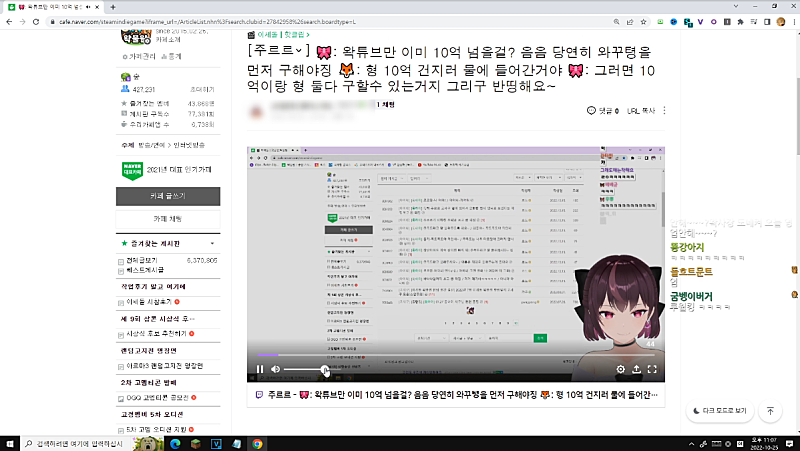
Task: Click the NAVER 대표카페 badge
Action: [132, 170]
